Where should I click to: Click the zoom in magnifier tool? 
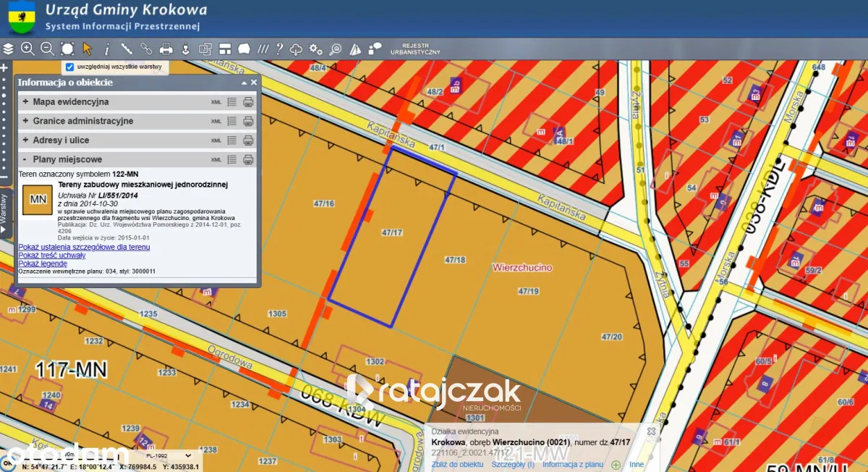pos(27,49)
